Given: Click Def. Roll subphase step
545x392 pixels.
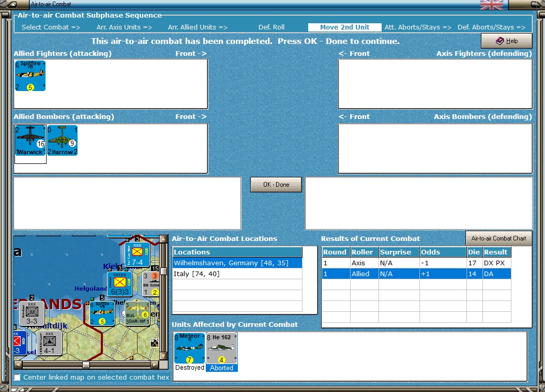Looking at the screenshot, I should 271,27.
